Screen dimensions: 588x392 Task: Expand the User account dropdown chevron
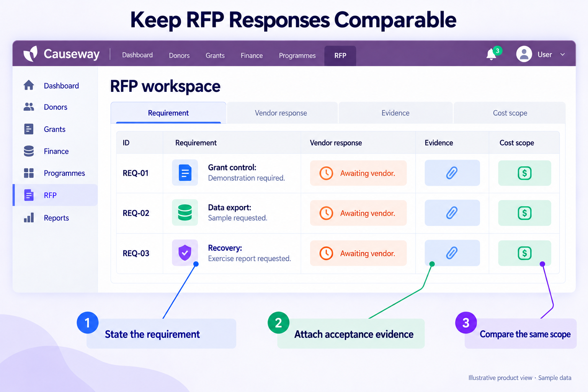click(563, 54)
